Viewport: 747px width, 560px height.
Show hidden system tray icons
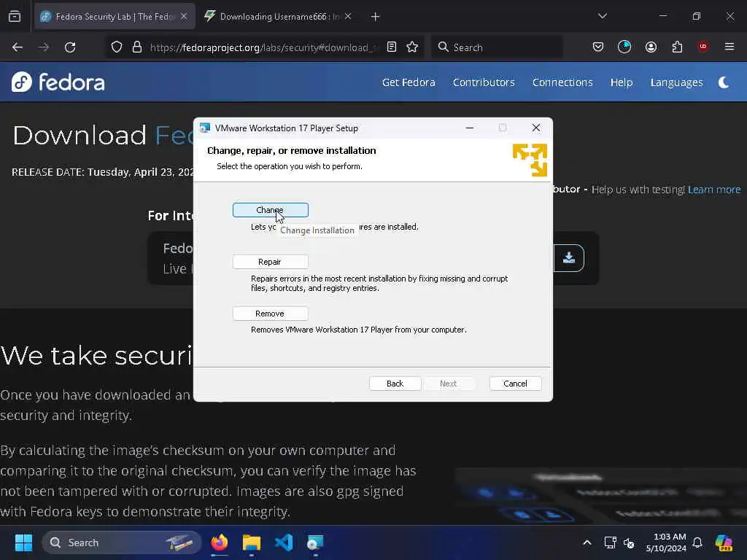587,542
